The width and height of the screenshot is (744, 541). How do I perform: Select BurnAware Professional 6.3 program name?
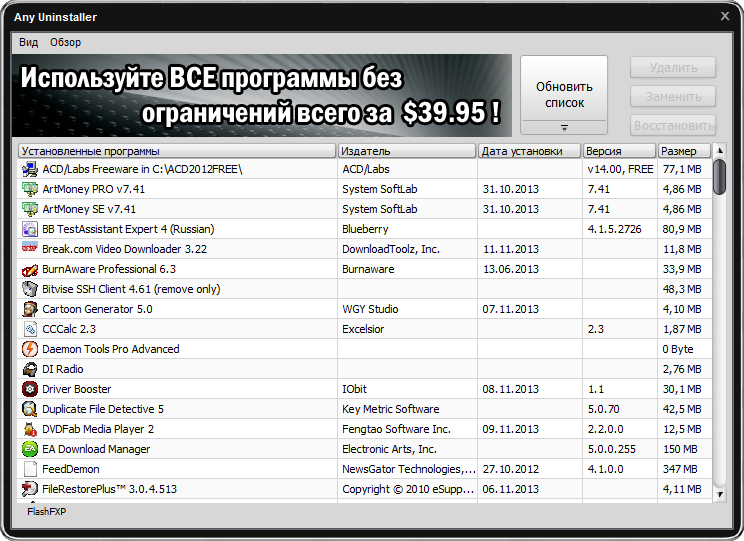(x=109, y=269)
